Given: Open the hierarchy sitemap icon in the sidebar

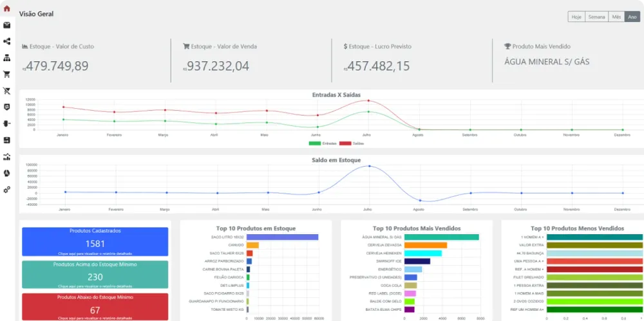Looking at the screenshot, I should pyautogui.click(x=6, y=58).
